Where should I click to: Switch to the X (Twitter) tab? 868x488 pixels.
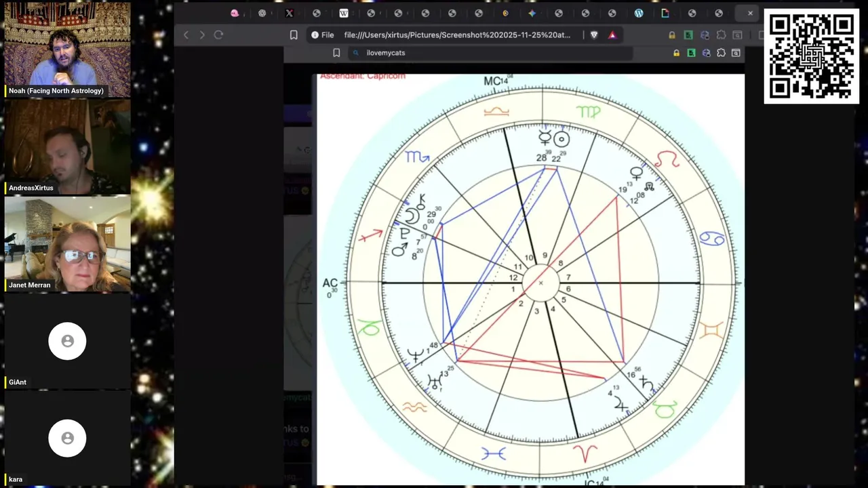(290, 13)
